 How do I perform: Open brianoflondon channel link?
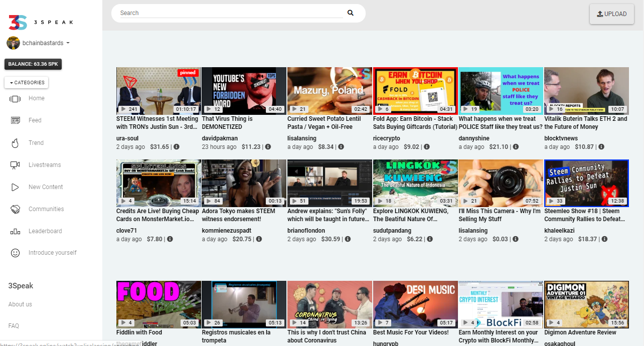[x=307, y=230]
